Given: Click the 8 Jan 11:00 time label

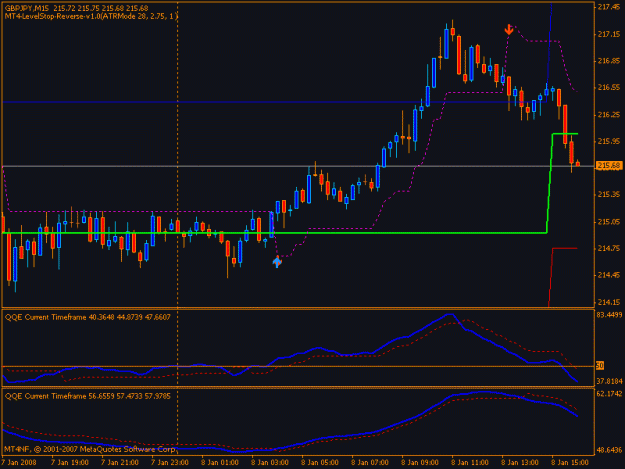Looking at the screenshot, I should tap(470, 462).
